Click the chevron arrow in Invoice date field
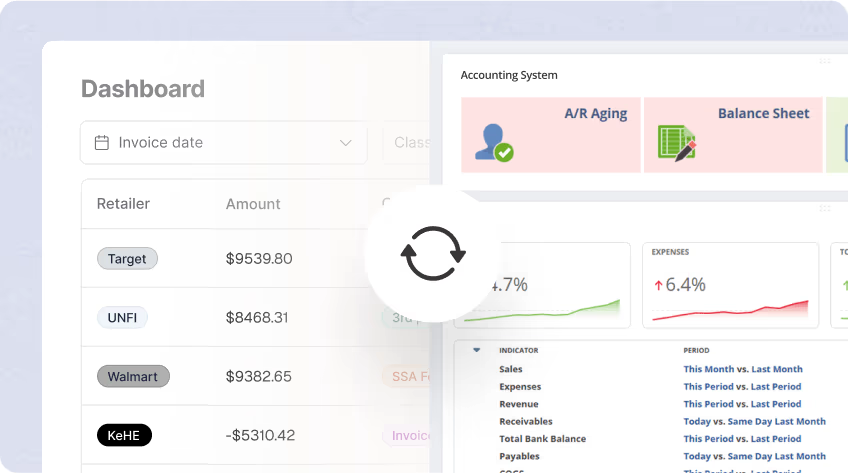Viewport: 848px width, 473px height. [346, 143]
